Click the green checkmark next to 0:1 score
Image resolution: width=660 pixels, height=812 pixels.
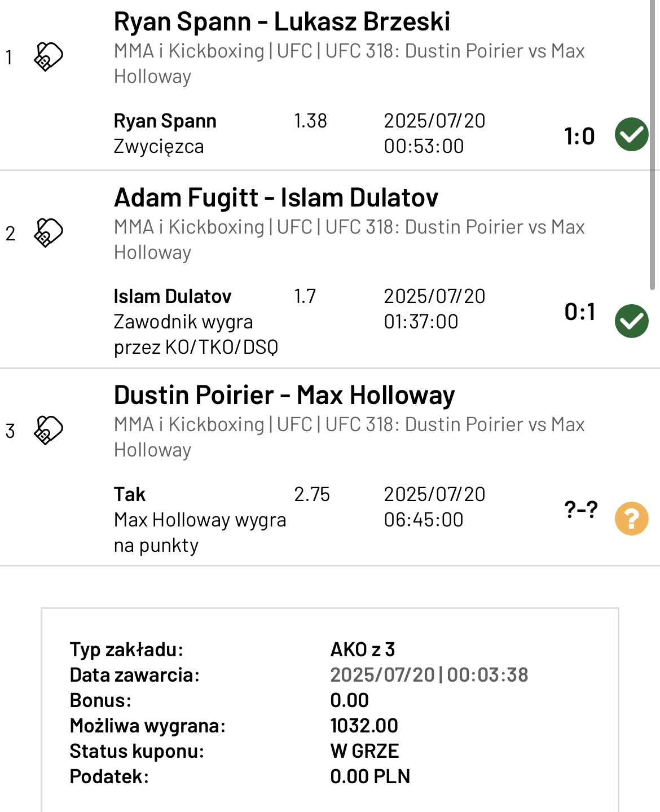[631, 321]
